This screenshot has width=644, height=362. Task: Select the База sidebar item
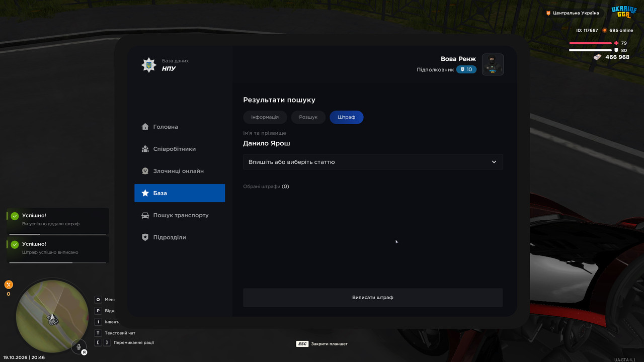[180, 193]
